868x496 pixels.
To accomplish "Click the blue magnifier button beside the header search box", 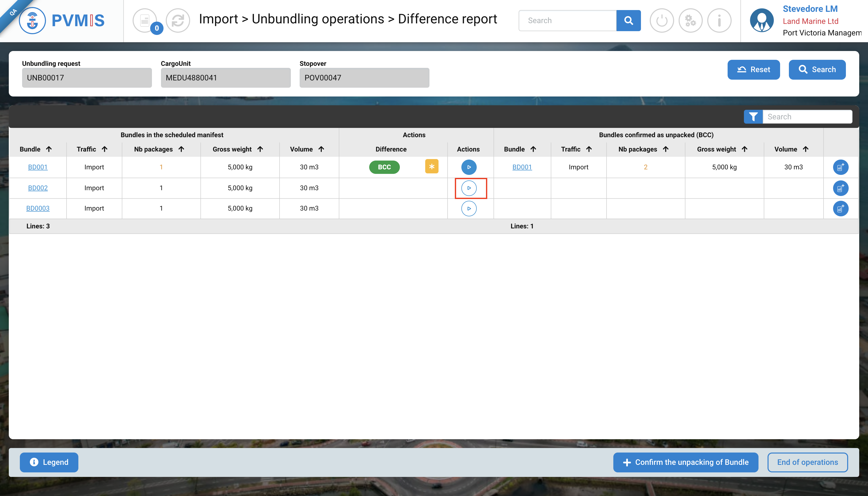I will 628,20.
